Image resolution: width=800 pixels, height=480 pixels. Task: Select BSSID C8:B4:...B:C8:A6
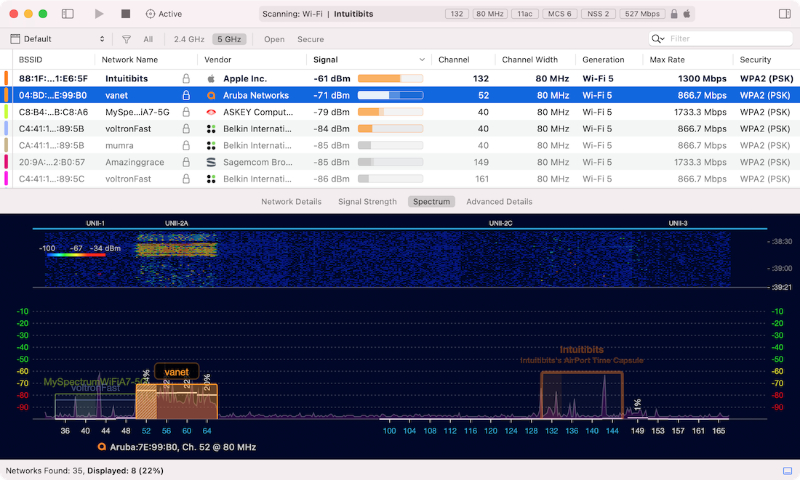click(53, 112)
